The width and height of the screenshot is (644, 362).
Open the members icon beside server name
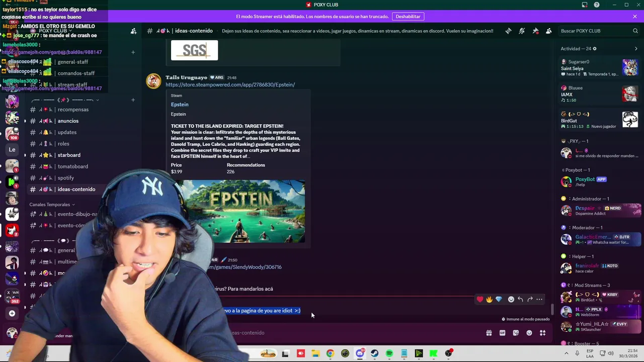pyautogui.click(x=133, y=31)
